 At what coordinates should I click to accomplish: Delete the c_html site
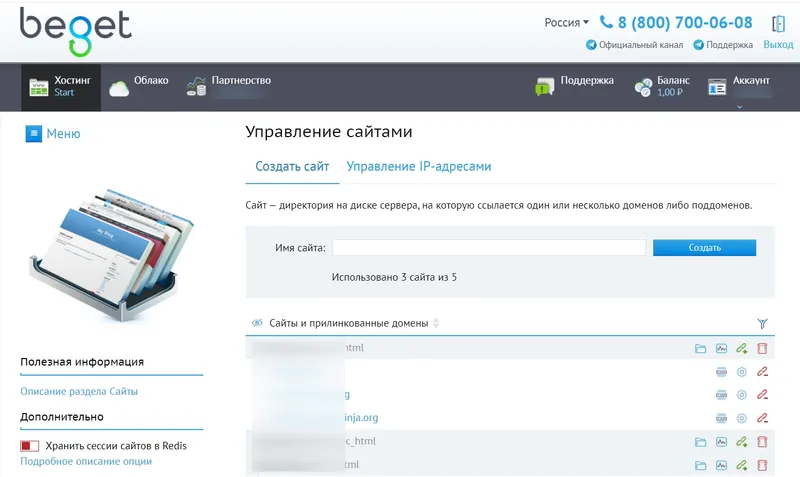762,442
